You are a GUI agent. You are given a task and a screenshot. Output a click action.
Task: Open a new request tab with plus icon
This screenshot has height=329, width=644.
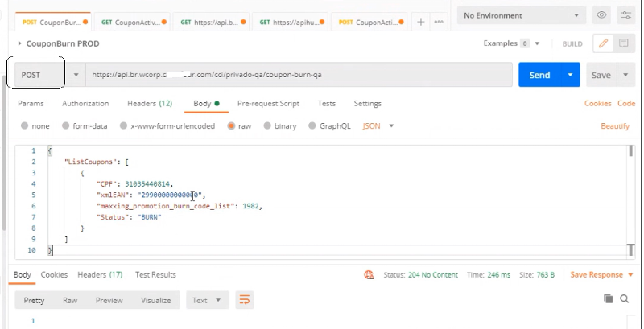tap(420, 23)
